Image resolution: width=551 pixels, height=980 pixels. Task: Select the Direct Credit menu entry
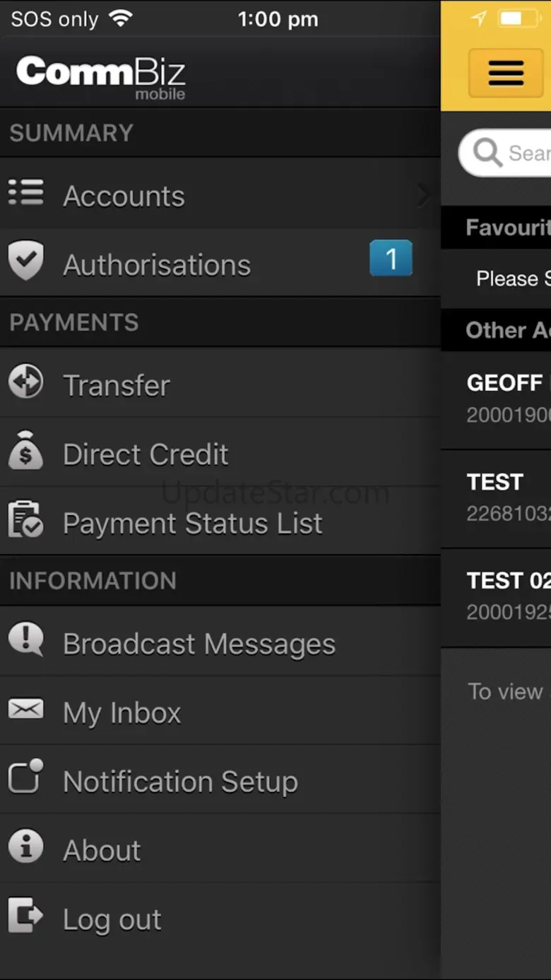click(x=146, y=454)
